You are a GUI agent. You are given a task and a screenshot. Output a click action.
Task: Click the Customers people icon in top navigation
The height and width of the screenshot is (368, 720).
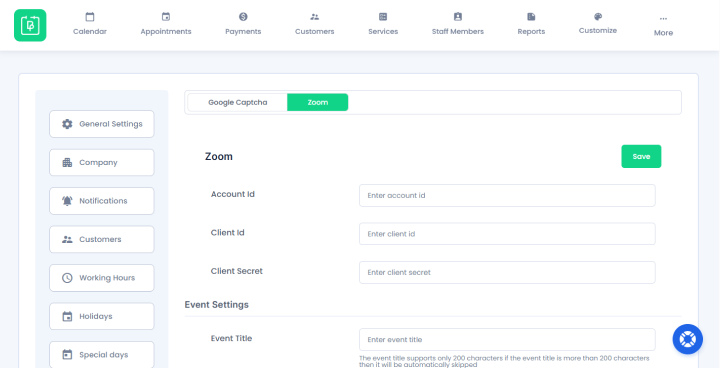click(315, 17)
